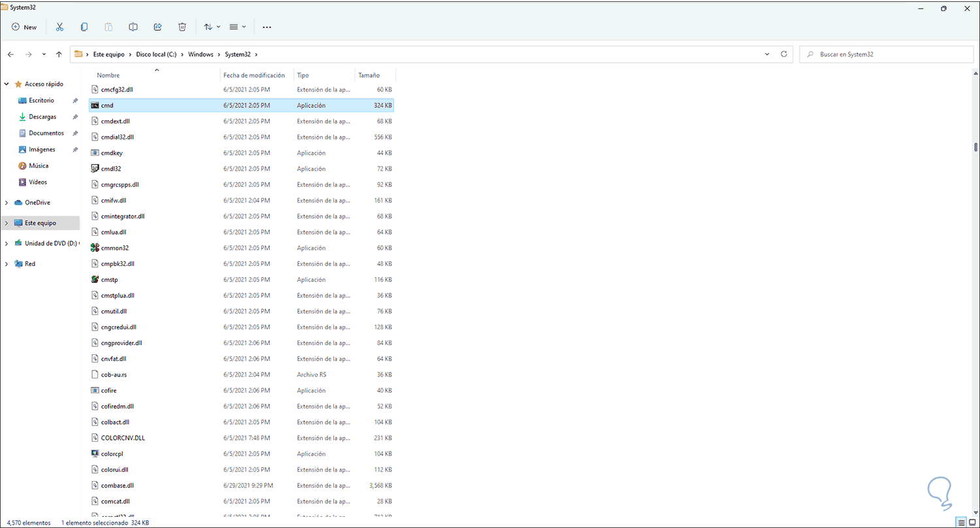The image size is (980, 528).
Task: Click the Delete trash can icon
Action: 182,27
